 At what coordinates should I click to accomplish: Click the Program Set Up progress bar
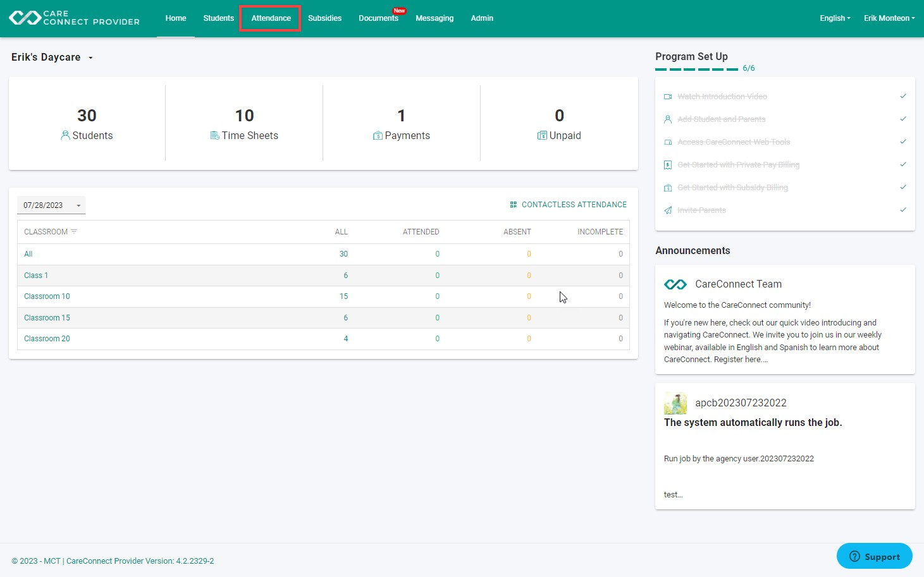click(696, 69)
